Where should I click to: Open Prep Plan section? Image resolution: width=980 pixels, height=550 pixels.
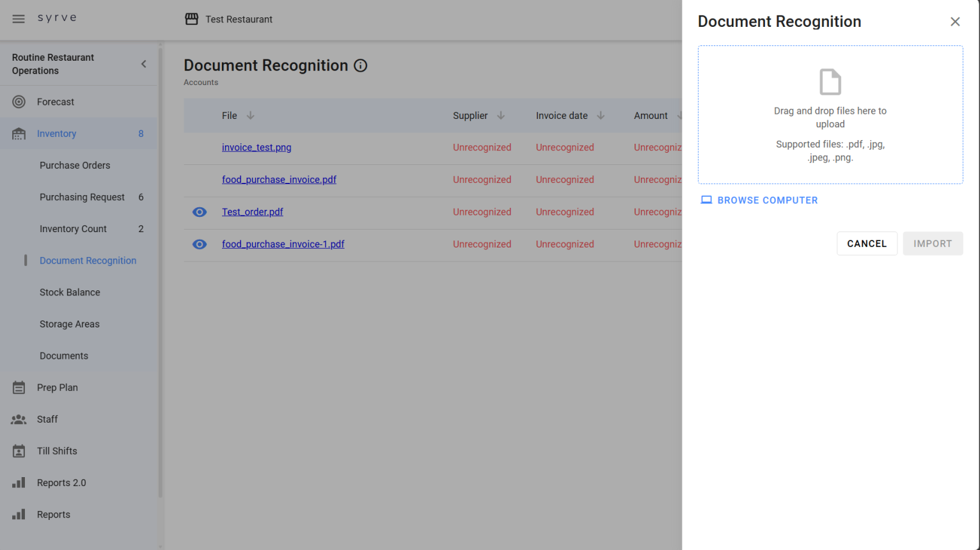58,388
